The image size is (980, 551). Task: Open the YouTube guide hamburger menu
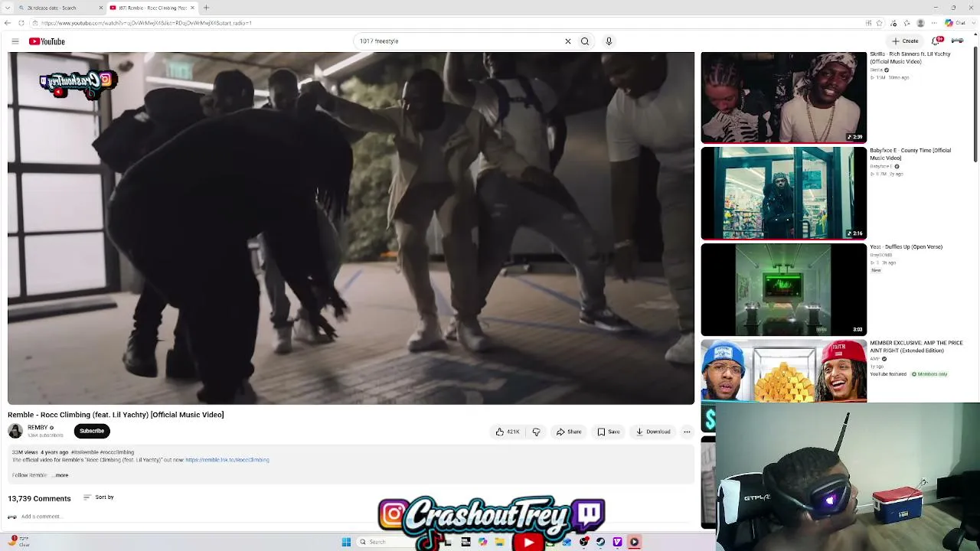point(15,41)
